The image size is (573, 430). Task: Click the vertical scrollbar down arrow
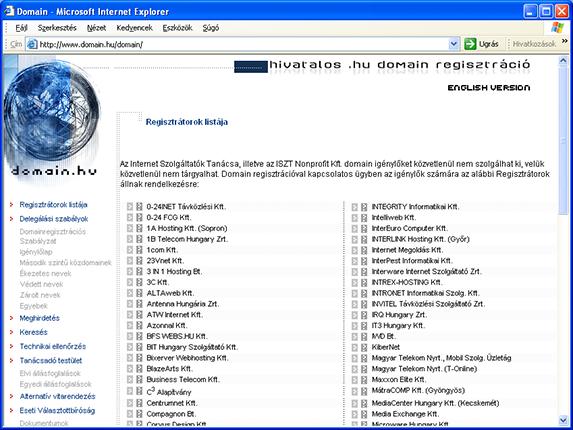(563, 420)
